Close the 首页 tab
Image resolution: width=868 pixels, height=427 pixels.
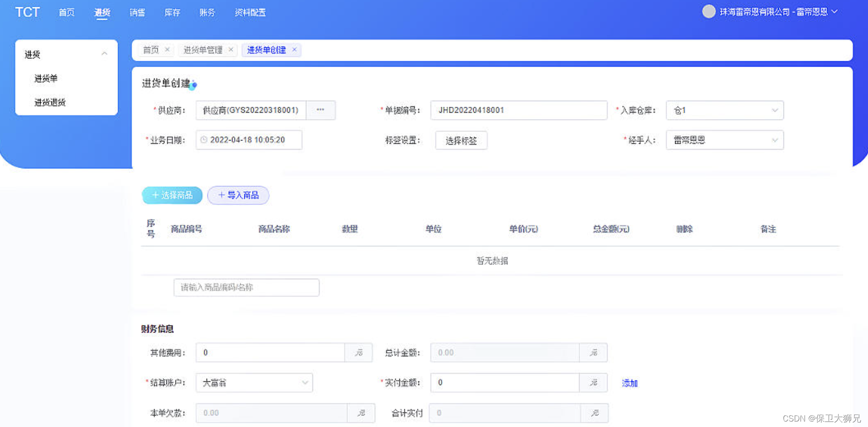coord(167,49)
